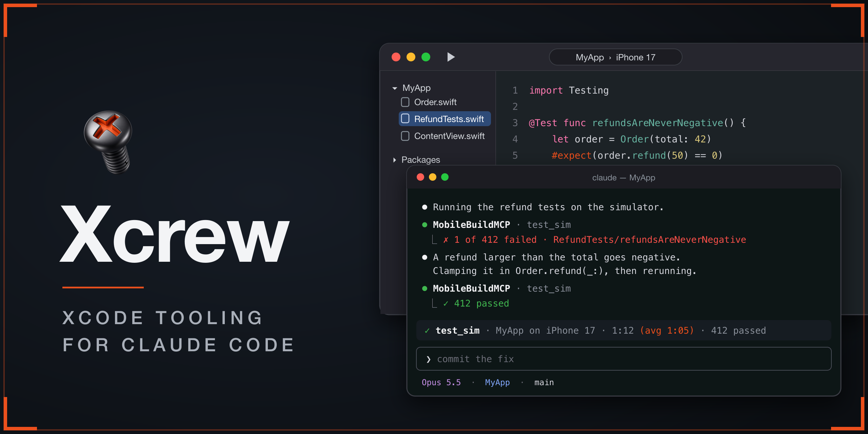Open the MyApp › iPhone 17 scheme selector
868x434 pixels.
point(615,57)
